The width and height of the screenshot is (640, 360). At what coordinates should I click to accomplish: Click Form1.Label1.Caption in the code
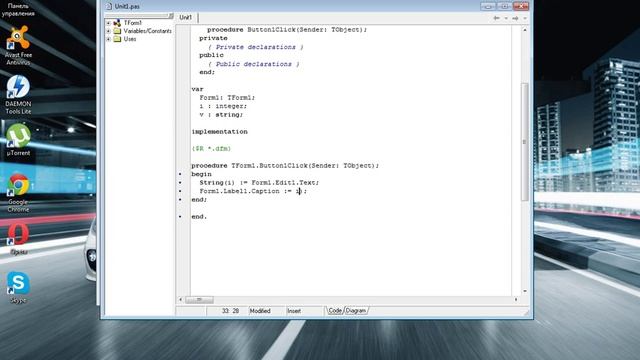(x=240, y=191)
